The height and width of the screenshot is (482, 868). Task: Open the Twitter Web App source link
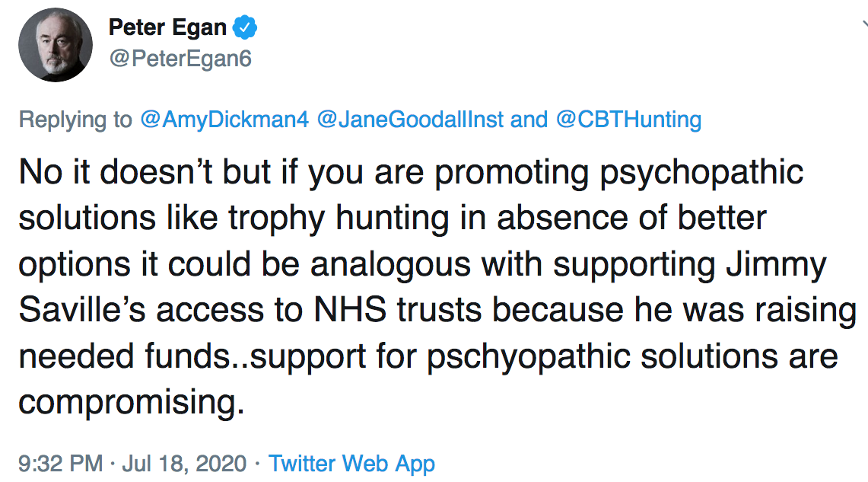tap(351, 464)
